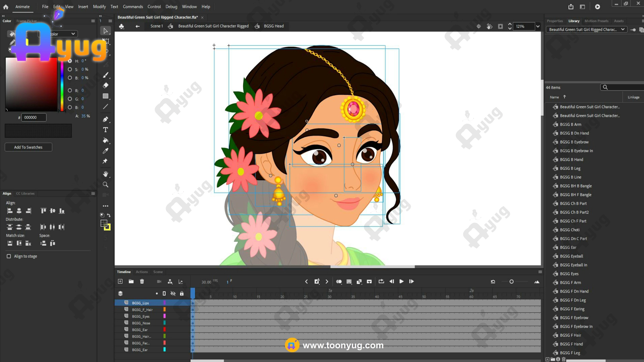Image resolution: width=644 pixels, height=362 pixels.
Task: Open the Modify menu
Action: coord(99,7)
